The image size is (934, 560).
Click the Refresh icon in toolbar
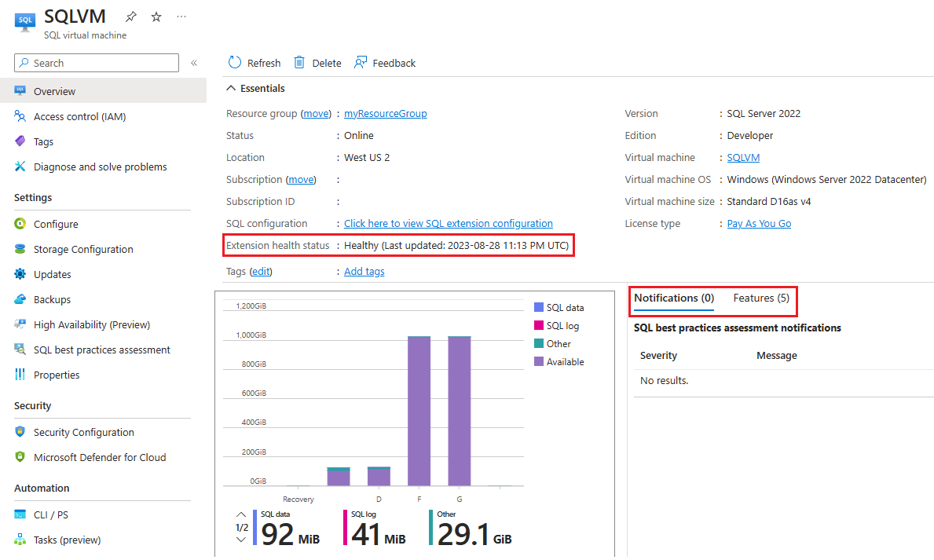(235, 63)
